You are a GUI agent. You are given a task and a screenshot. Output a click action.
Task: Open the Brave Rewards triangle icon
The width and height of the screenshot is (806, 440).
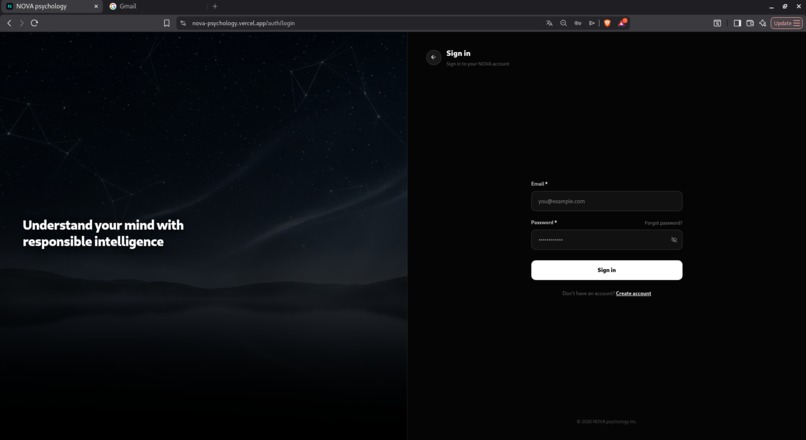tap(622, 23)
